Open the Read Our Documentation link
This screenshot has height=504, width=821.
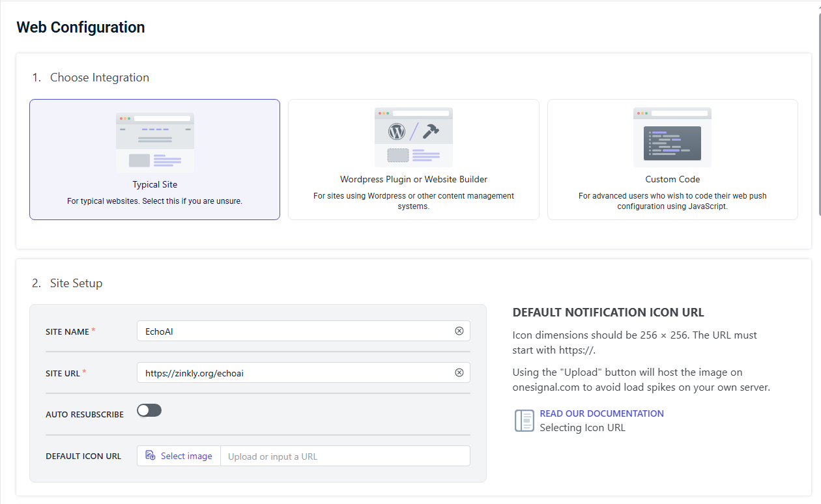602,413
